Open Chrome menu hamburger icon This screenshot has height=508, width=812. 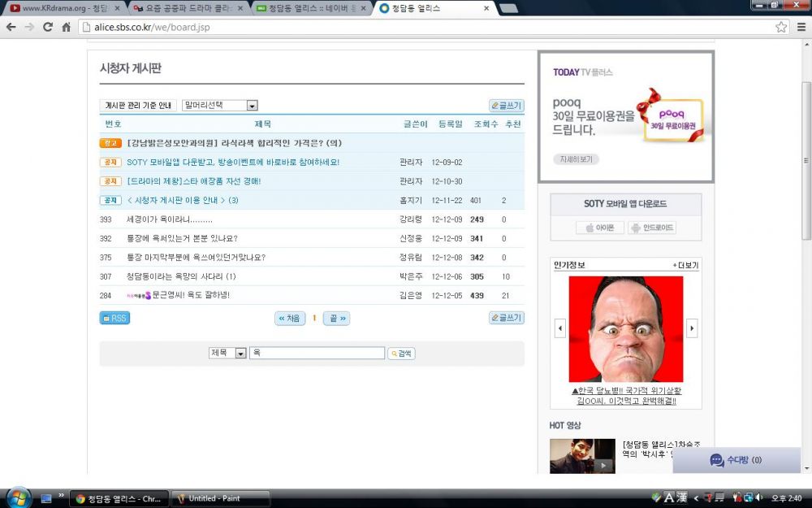pos(801,27)
